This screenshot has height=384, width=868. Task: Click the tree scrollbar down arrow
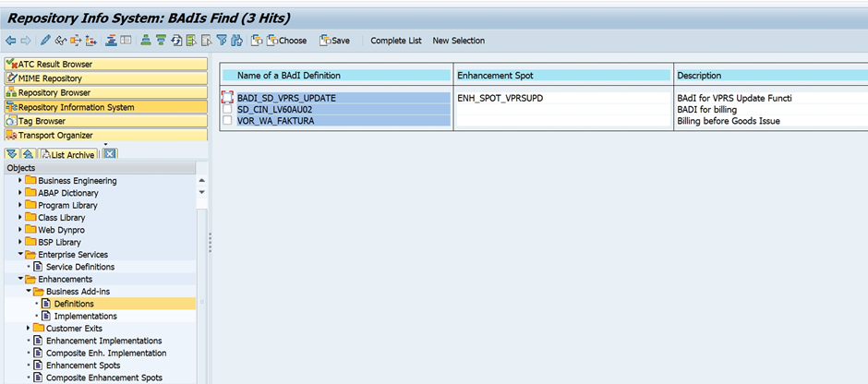click(x=201, y=192)
